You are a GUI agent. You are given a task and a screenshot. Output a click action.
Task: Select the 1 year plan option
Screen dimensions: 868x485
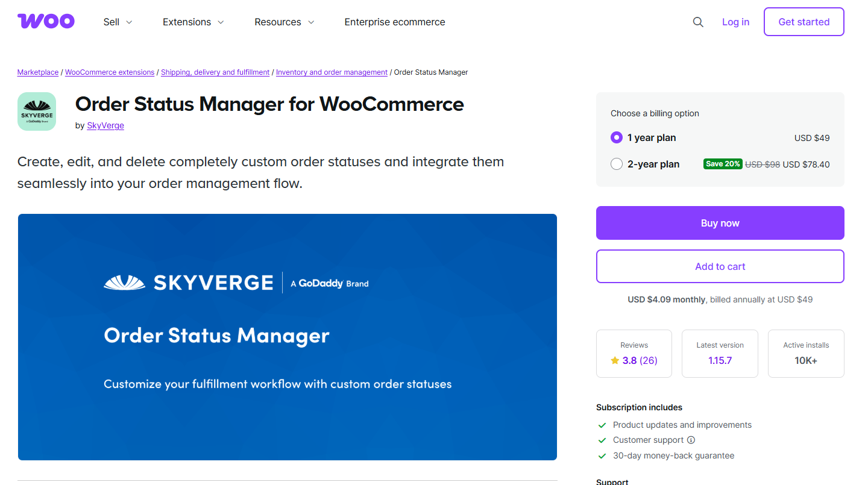pos(616,137)
